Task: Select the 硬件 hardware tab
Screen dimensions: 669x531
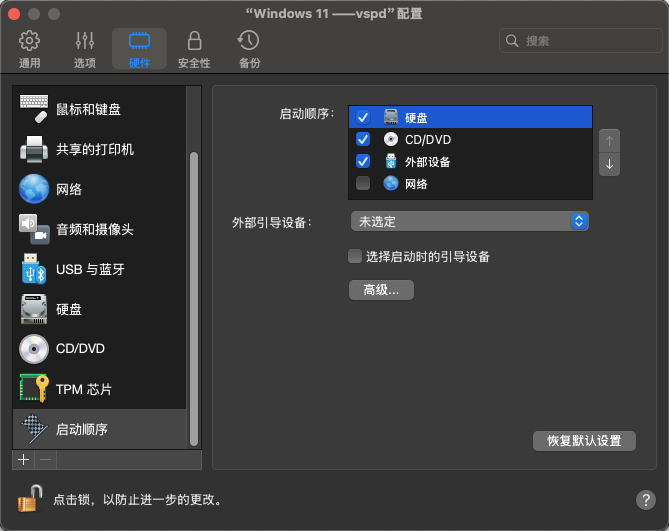Action: [139, 49]
